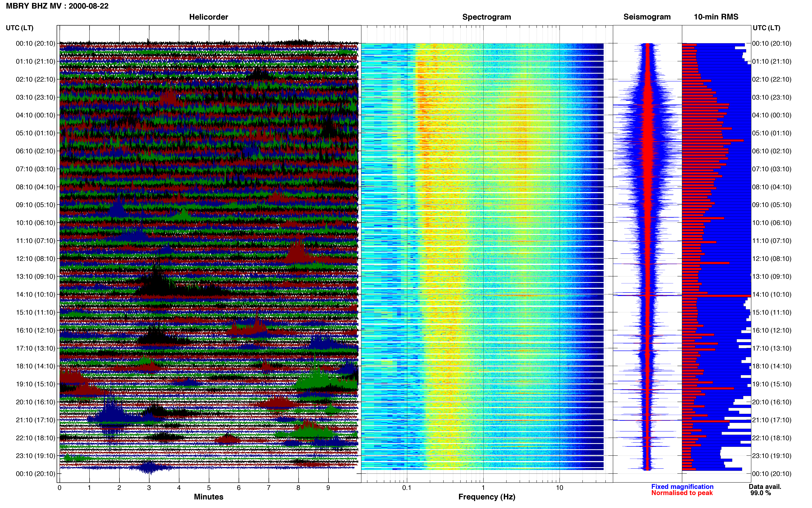
Task: Click the right 'UTC (LT)' axis label
Action: 766,28
